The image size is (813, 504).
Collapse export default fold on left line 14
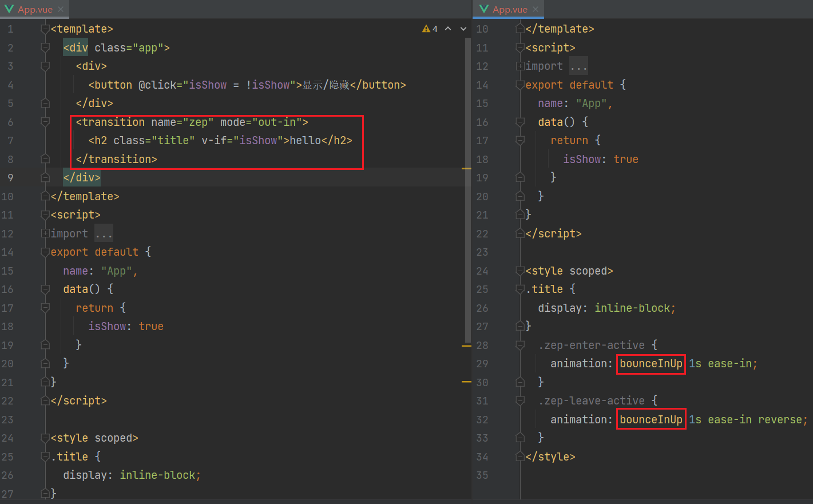45,252
